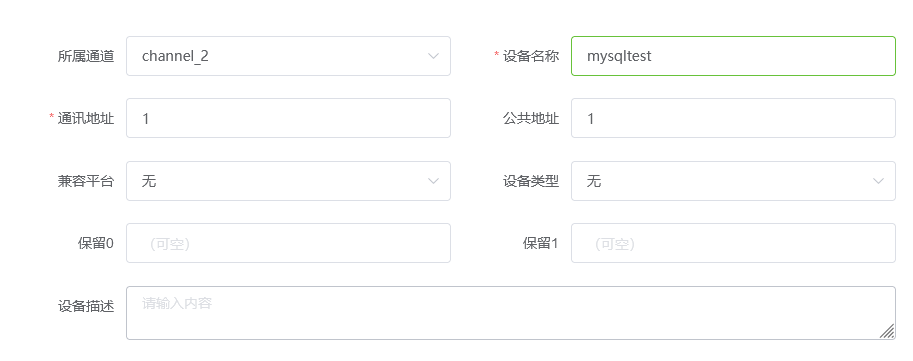913x361 pixels.
Task: Open the 兼容平台 dropdown showing 无
Action: point(288,181)
